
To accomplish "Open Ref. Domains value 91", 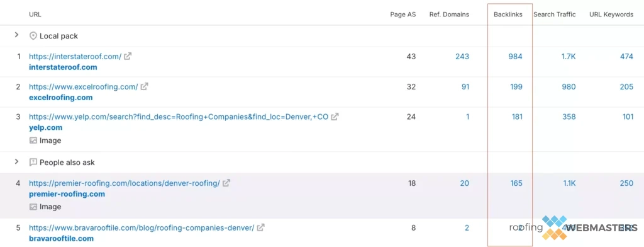I will pos(465,87).
